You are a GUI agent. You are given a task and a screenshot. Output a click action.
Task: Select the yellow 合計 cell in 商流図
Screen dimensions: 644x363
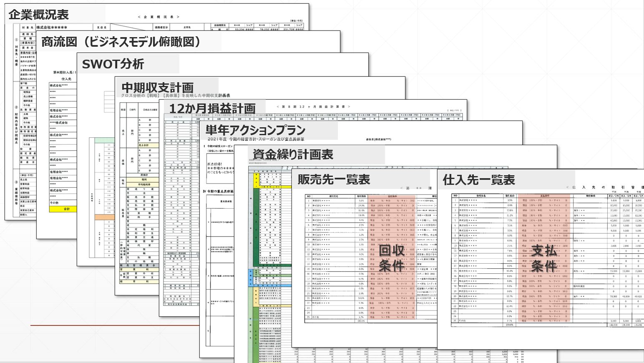pos(66,209)
